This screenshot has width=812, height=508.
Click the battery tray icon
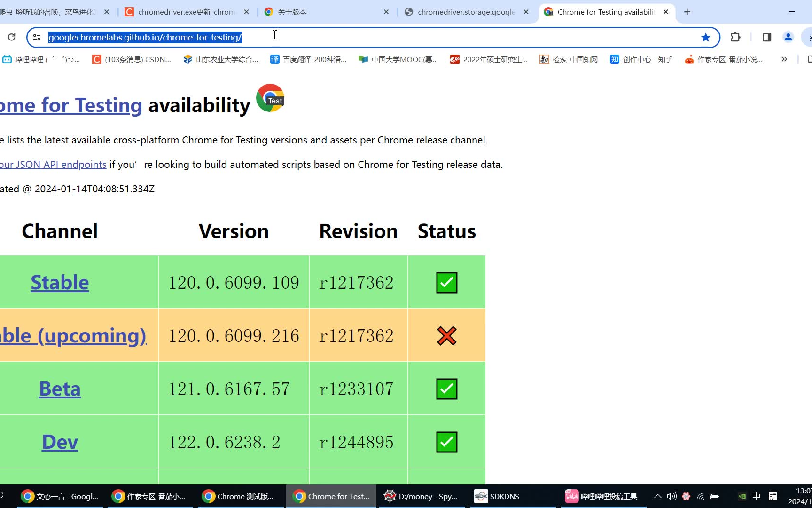coord(714,496)
